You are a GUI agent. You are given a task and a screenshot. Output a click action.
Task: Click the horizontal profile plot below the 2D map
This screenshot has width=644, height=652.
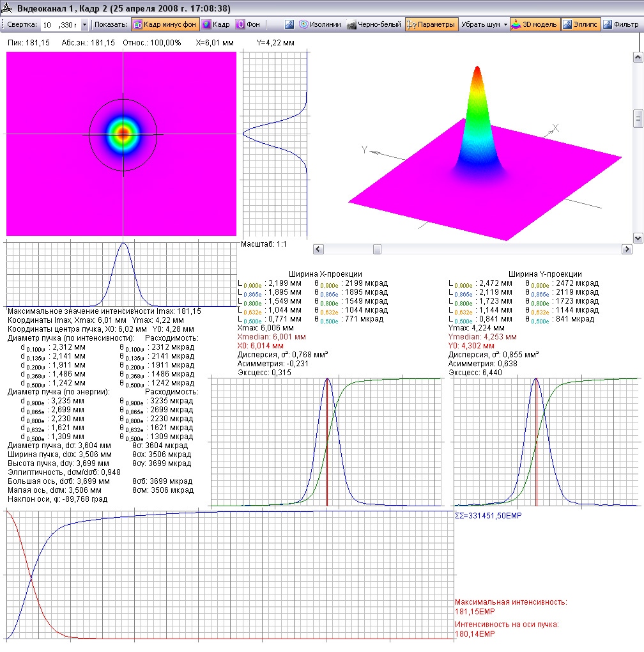(121, 274)
